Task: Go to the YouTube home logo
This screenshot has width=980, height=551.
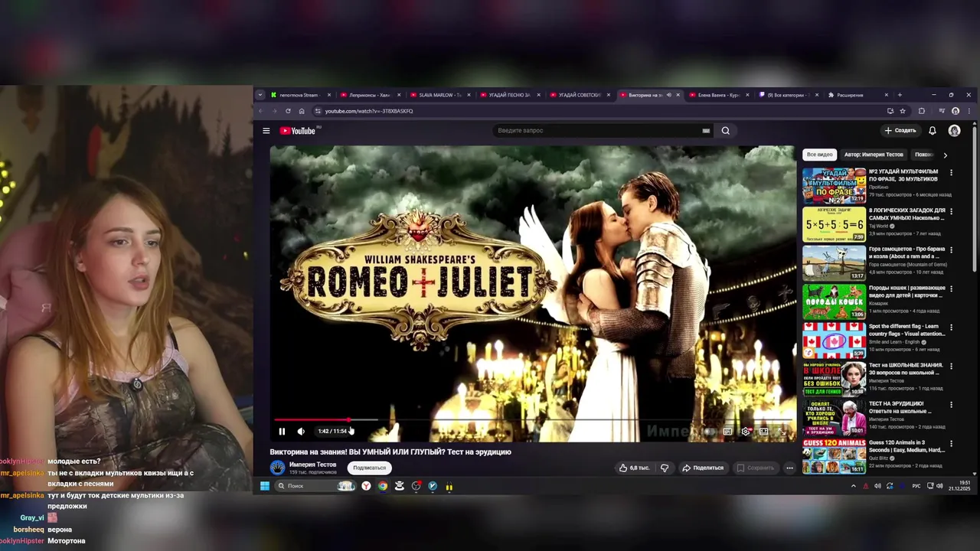Action: [x=298, y=131]
